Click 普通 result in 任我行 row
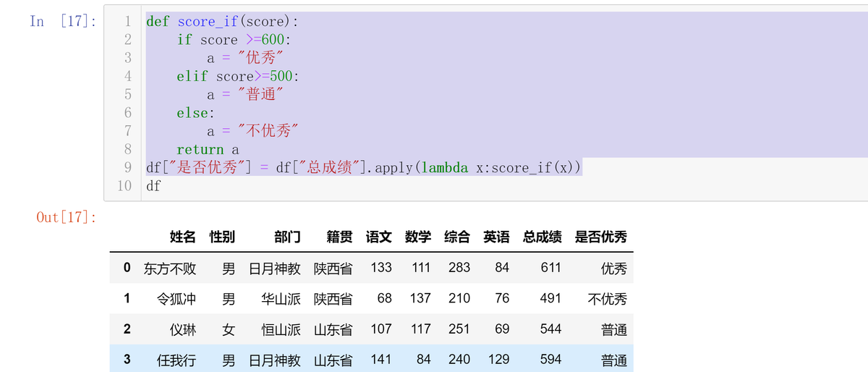The width and height of the screenshot is (868, 372). pos(614,360)
